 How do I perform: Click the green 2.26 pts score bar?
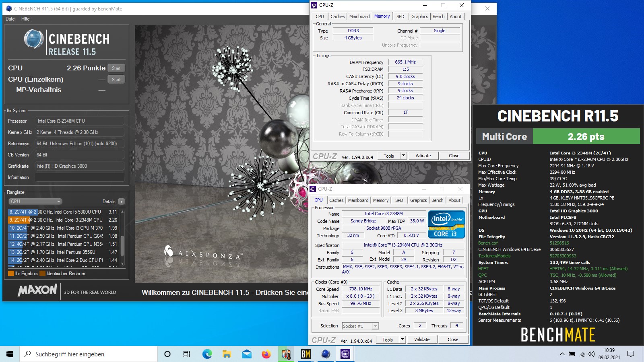pos(586,136)
